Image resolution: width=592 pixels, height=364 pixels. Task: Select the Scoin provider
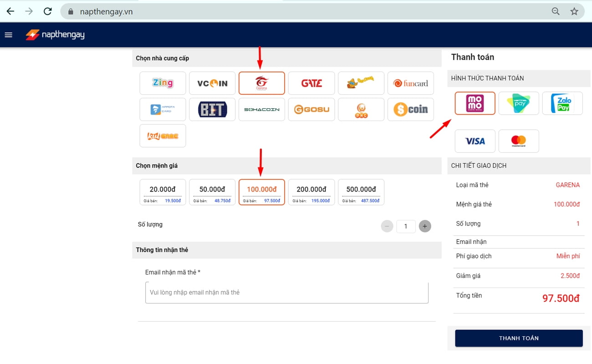[411, 110]
